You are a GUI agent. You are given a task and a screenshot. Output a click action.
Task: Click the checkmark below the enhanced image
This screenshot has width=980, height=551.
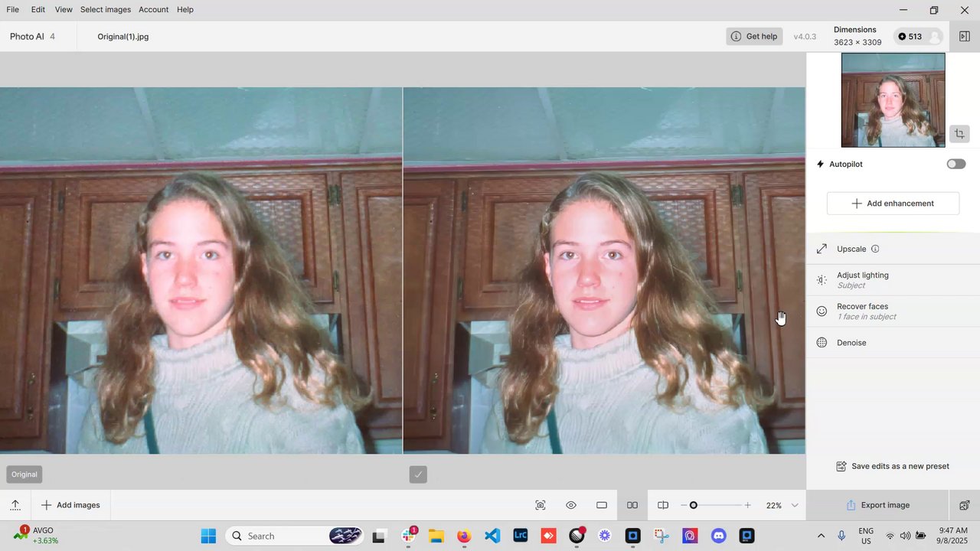(418, 474)
